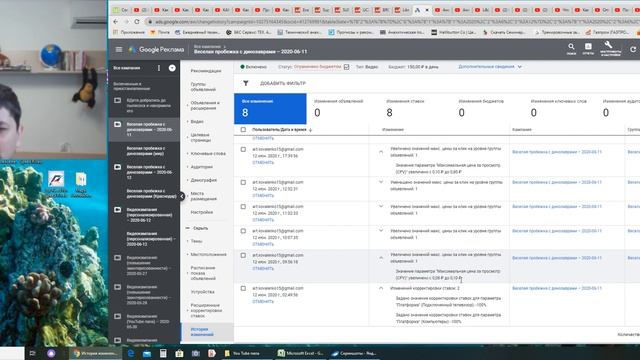Open Группы объявлений in the page menu
640x360 pixels.
point(203,87)
